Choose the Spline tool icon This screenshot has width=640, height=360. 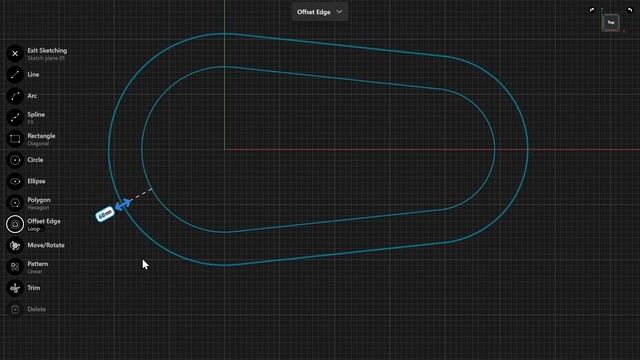pos(15,118)
